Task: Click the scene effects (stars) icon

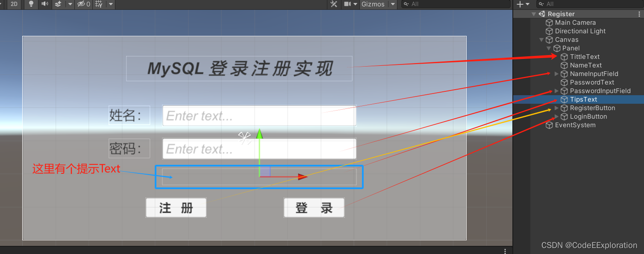Action: [58, 4]
